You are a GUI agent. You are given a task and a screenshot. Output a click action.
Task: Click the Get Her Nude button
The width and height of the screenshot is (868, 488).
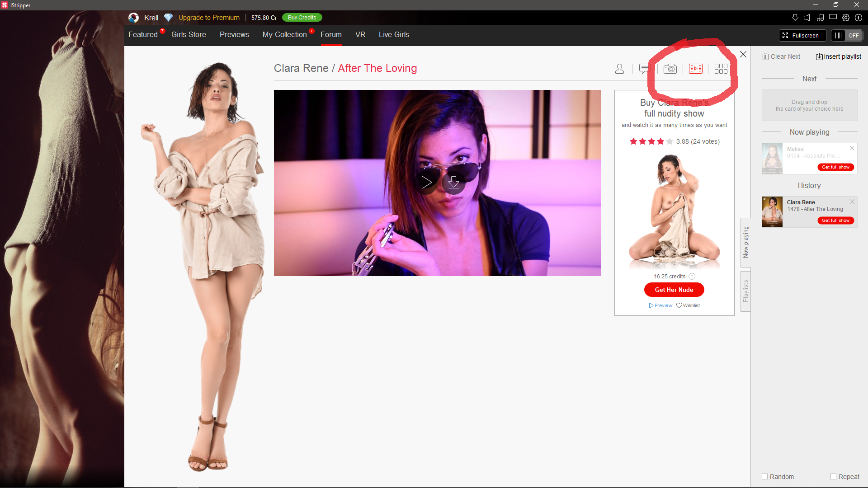coord(674,290)
